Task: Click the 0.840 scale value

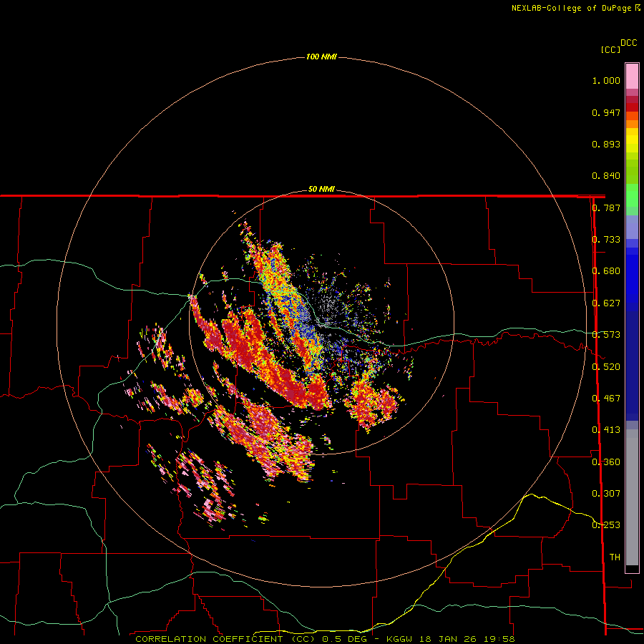Action: pyautogui.click(x=606, y=176)
